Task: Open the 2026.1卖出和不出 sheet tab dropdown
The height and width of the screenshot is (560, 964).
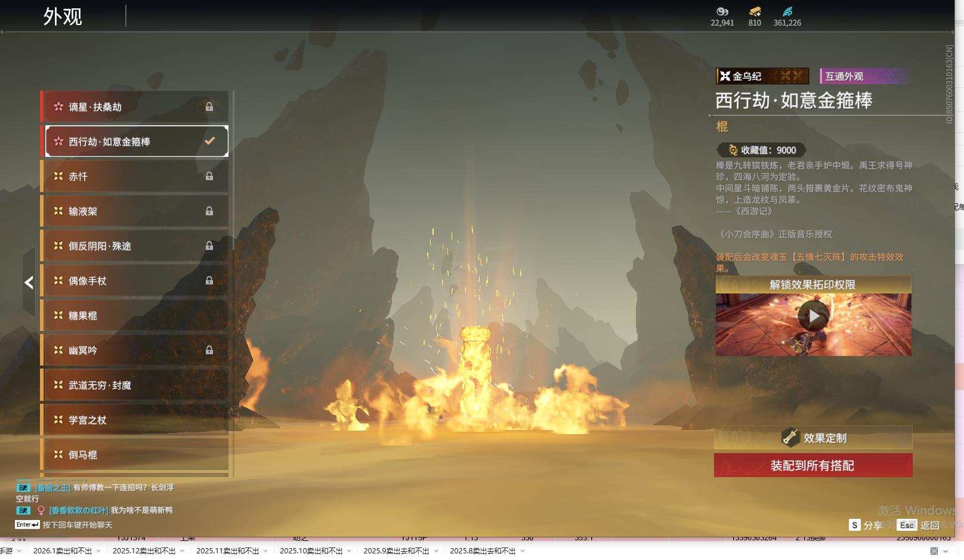Action: [98, 551]
